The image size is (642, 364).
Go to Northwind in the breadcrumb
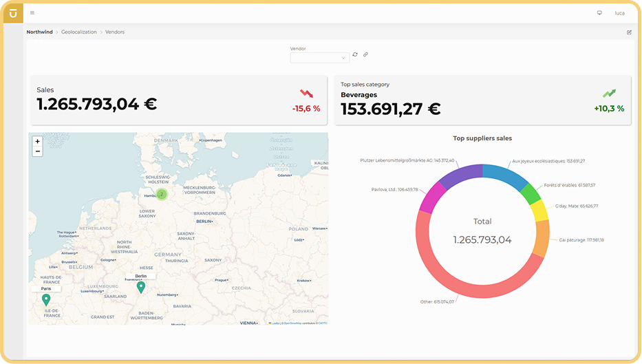(39, 32)
